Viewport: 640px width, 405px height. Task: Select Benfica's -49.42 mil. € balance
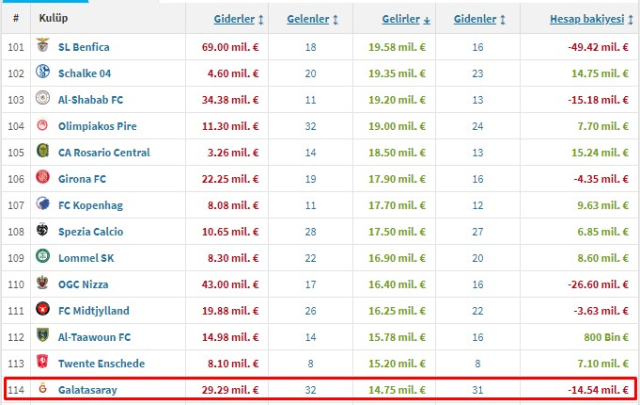pos(598,47)
